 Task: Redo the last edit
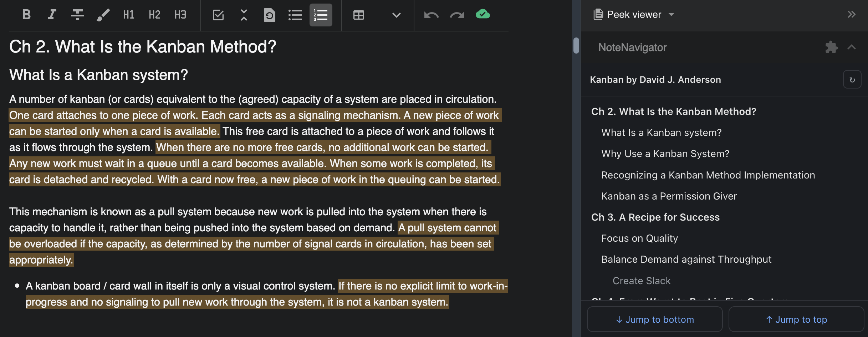[457, 15]
